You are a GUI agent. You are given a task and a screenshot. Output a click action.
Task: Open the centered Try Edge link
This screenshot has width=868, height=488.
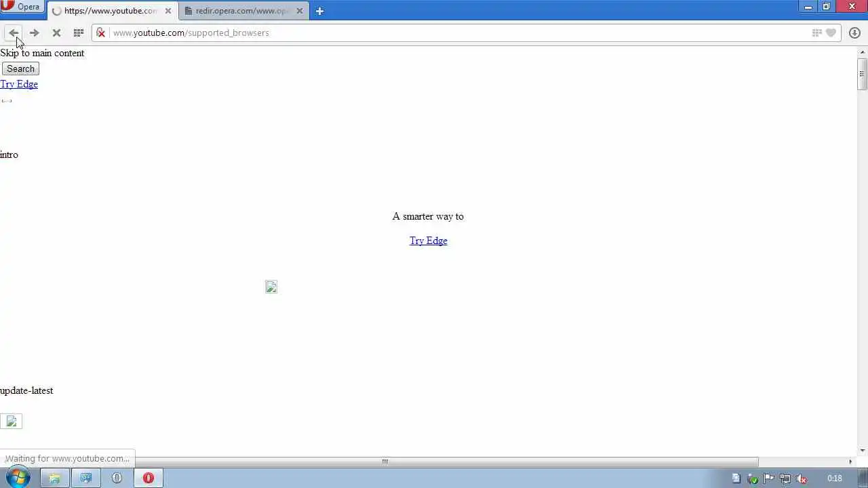tap(429, 241)
